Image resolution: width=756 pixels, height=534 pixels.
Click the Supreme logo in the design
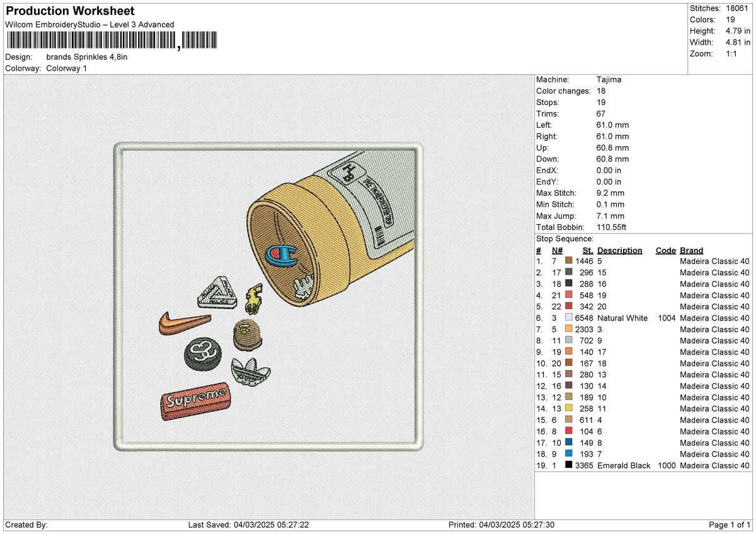pos(195,401)
